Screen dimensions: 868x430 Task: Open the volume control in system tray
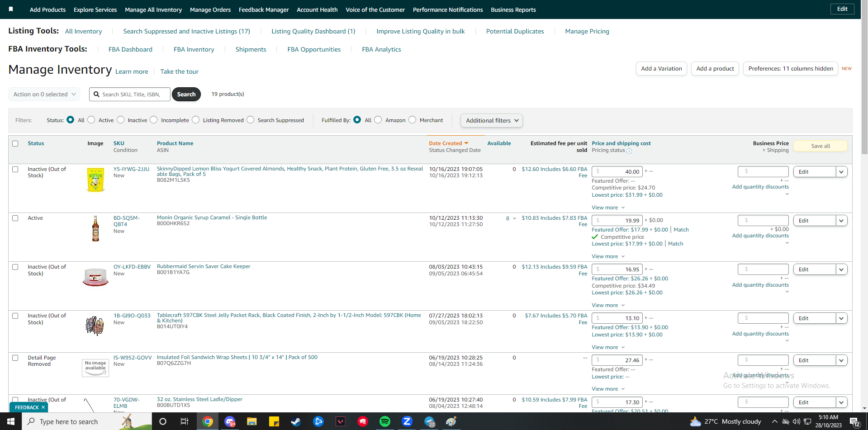click(x=797, y=421)
